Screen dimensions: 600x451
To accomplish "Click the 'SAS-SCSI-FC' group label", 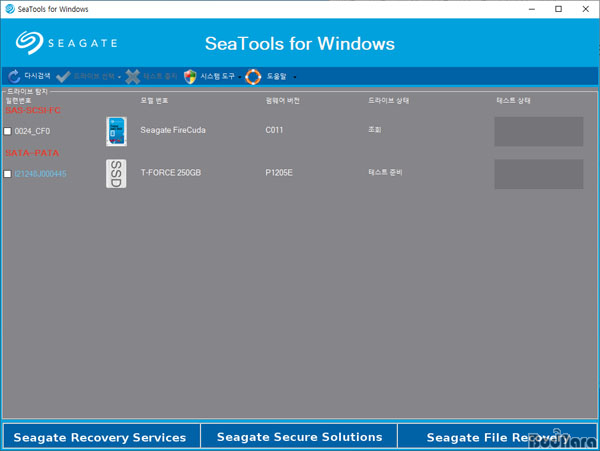I will click(x=33, y=110).
